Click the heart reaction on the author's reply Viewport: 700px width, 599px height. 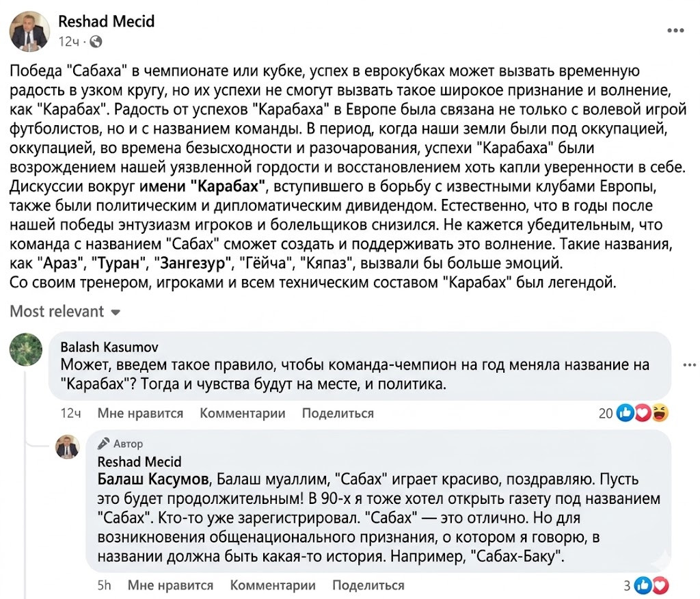660,585
